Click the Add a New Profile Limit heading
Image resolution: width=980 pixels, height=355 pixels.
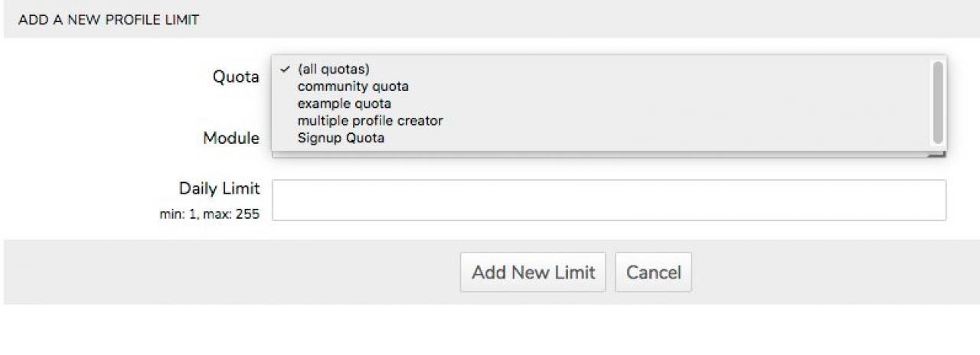point(108,20)
